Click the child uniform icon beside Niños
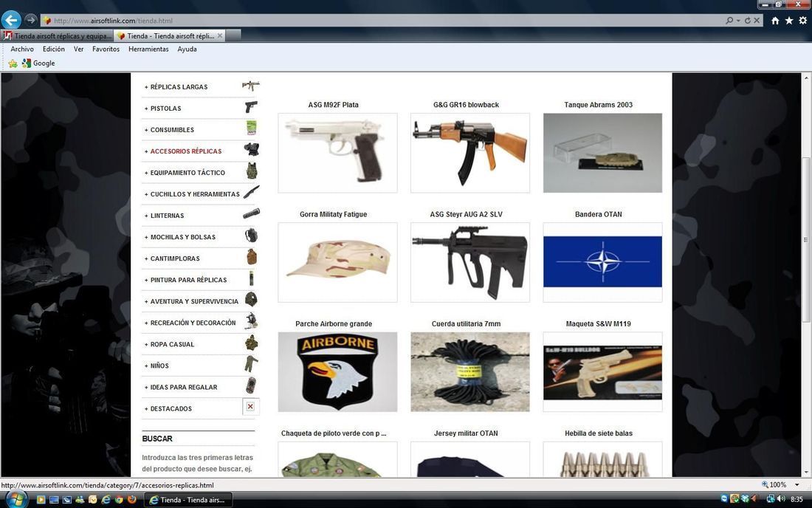 point(251,364)
